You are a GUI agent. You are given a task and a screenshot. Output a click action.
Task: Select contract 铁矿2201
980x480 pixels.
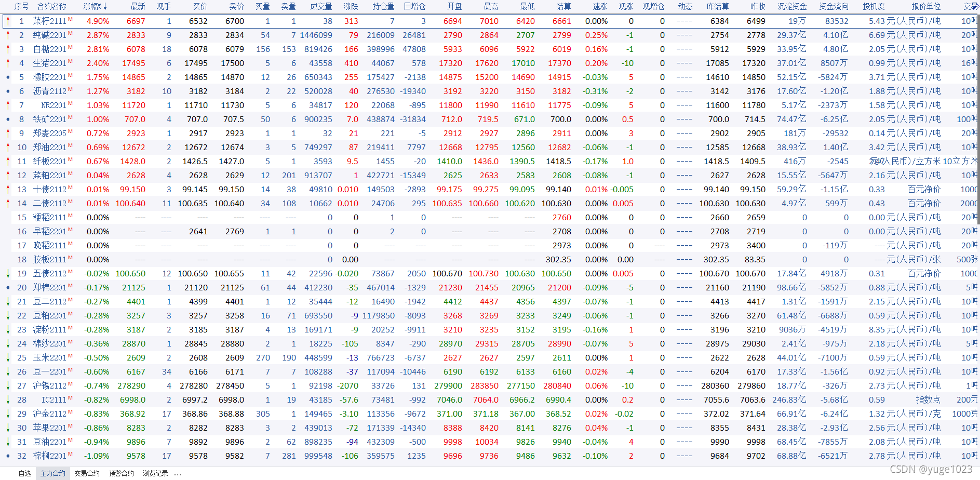click(x=50, y=119)
